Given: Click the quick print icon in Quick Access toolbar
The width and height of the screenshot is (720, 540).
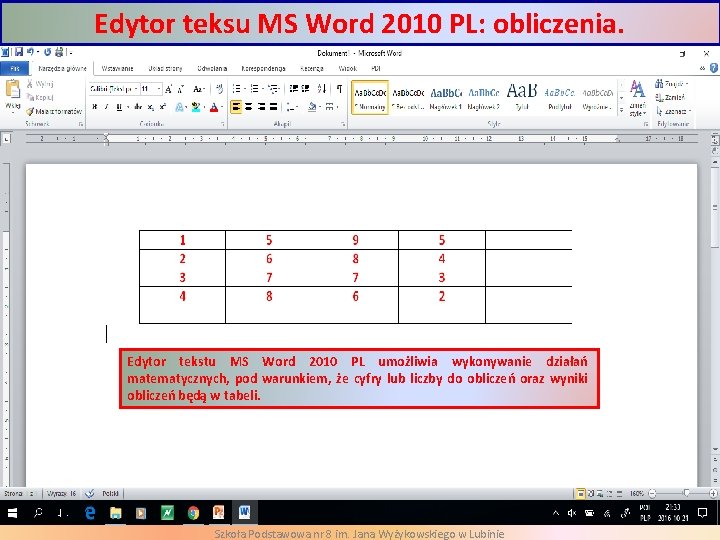Looking at the screenshot, I should (59, 52).
